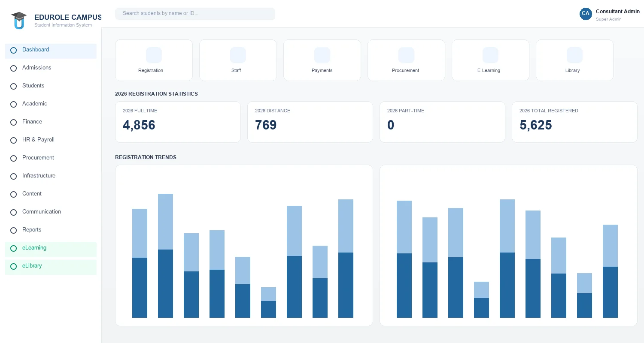The image size is (644, 343).
Task: Click the Library shortcut tile icon
Action: 574,55
